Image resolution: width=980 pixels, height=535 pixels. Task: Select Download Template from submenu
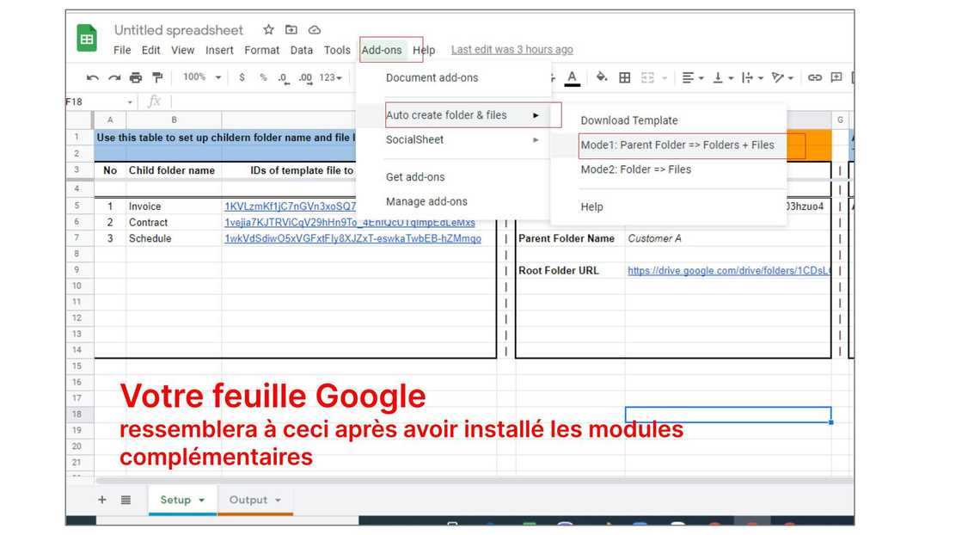coord(629,120)
